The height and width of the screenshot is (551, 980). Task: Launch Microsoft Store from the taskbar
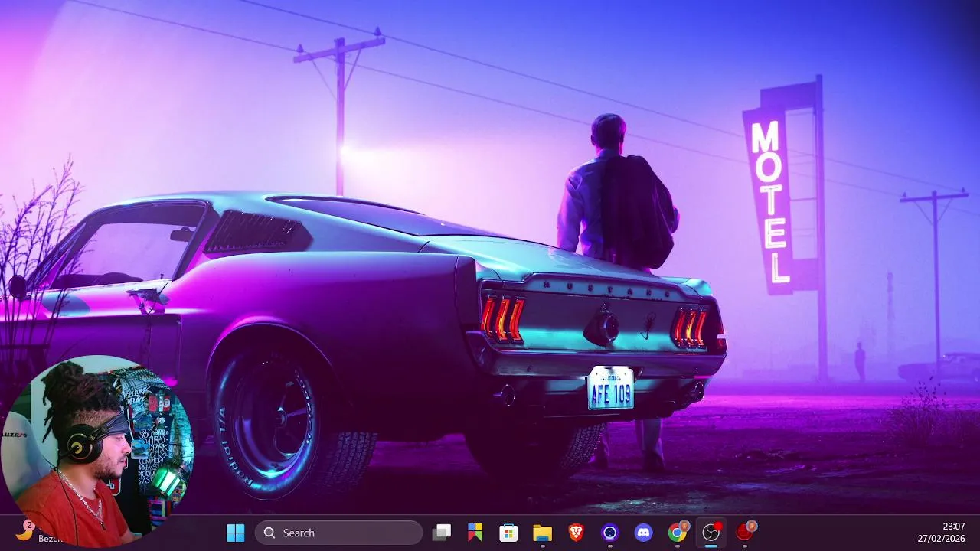(508, 533)
